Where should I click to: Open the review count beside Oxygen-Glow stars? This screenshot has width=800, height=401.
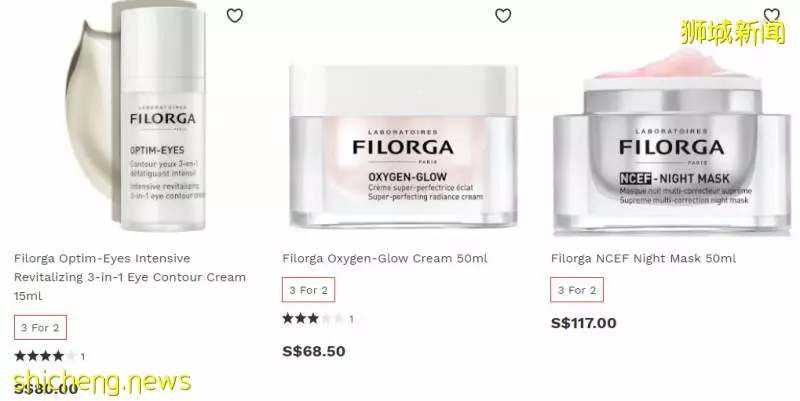coord(351,319)
